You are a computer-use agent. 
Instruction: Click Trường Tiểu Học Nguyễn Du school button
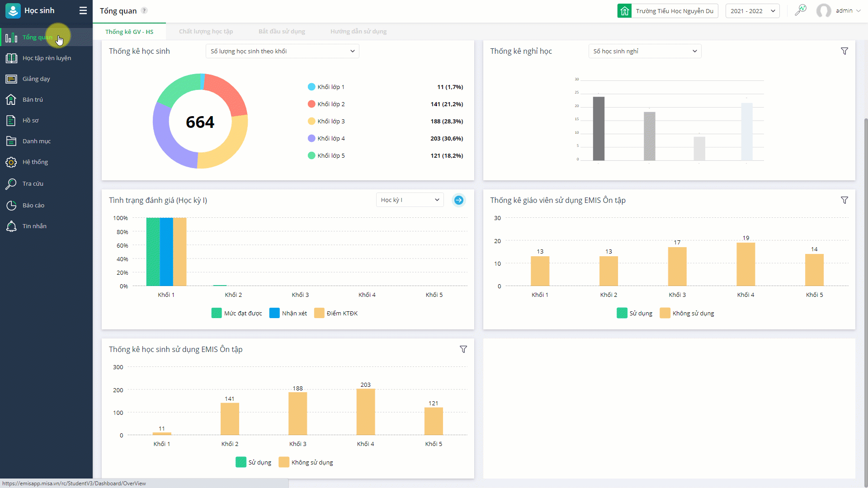pos(668,11)
